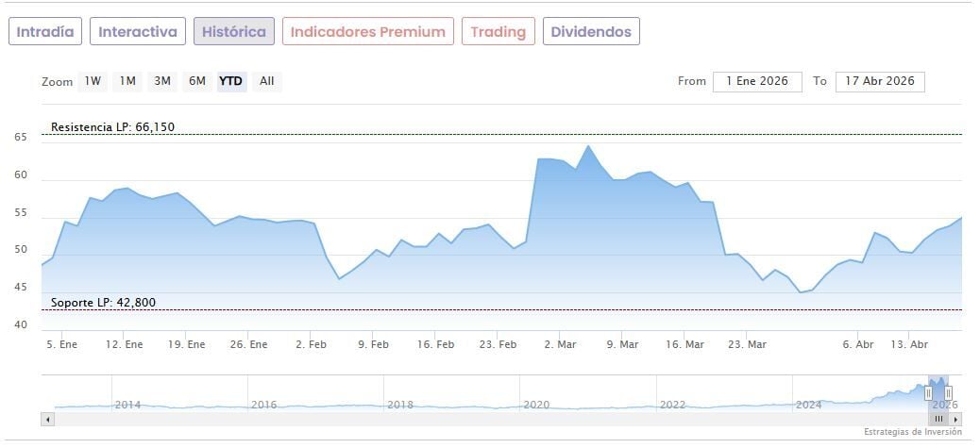
Task: Click the left navigator range handle
Action: pyautogui.click(x=928, y=392)
